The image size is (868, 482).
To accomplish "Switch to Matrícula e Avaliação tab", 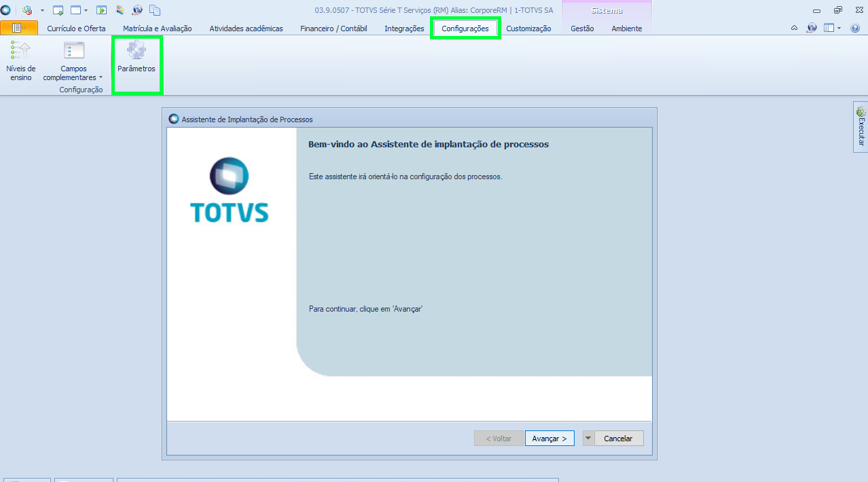I will [x=158, y=29].
